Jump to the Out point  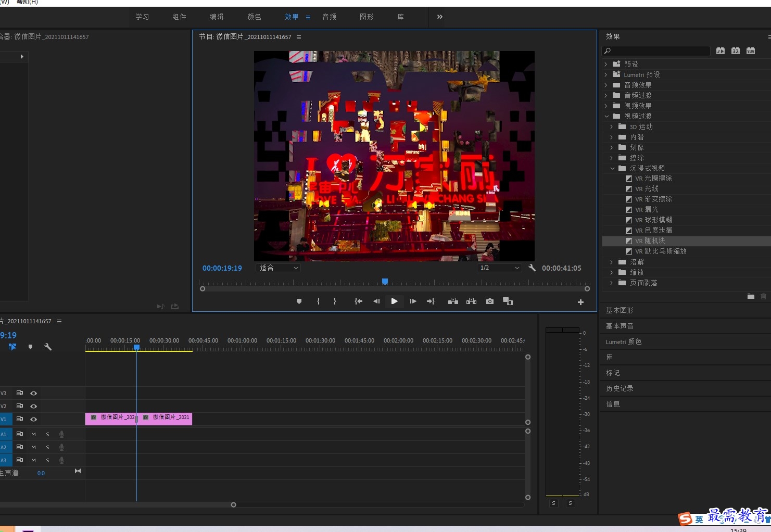coord(431,301)
